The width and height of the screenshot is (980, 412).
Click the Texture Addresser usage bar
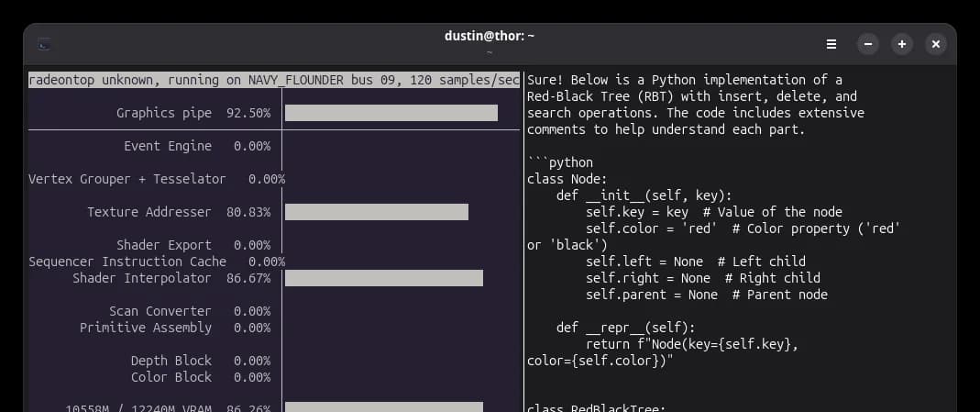point(376,212)
